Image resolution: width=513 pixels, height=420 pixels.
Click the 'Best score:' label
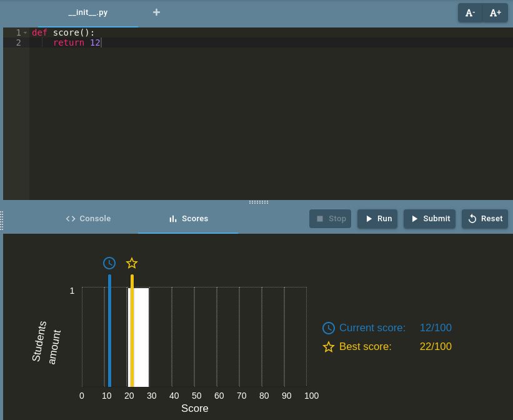365,346
